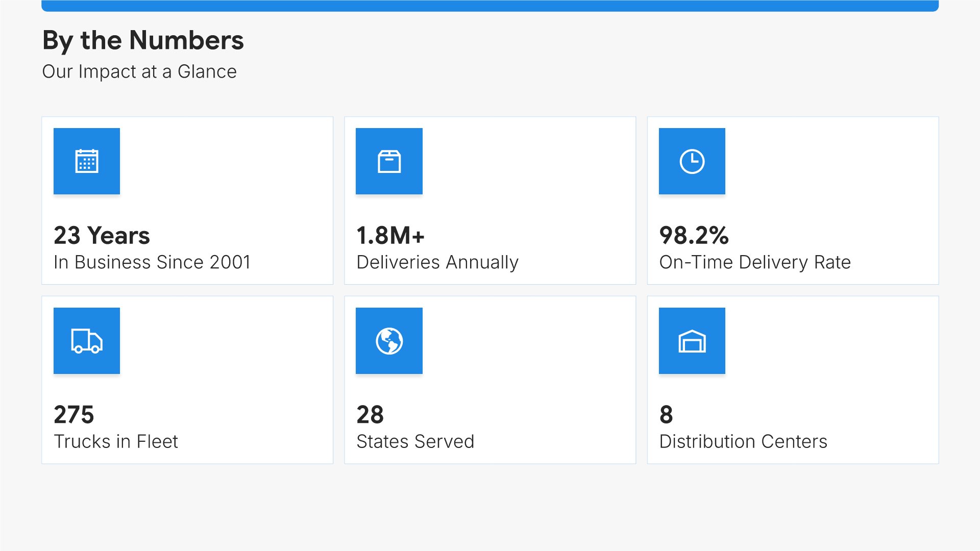This screenshot has width=980, height=551.
Task: Click the package box icon
Action: coord(389,161)
